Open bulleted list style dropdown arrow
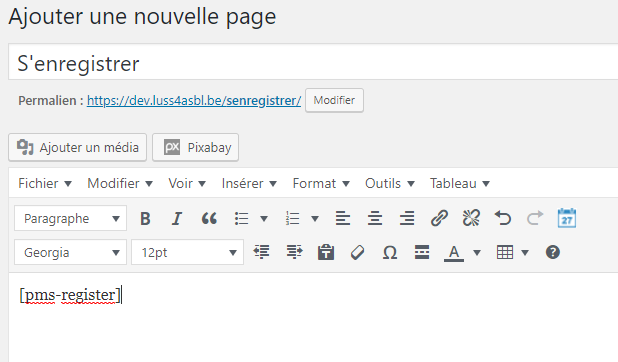 [x=264, y=218]
